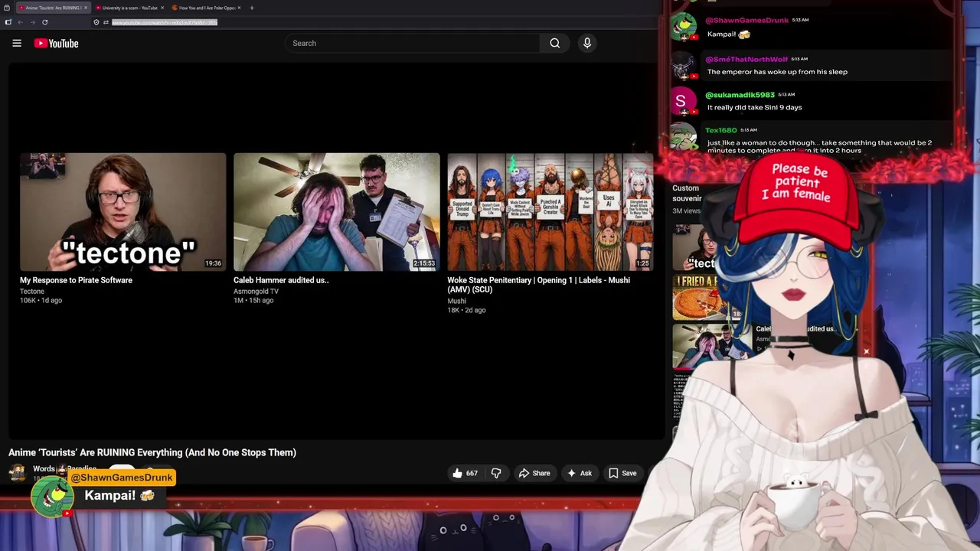Click 'The emperor has woke up' chat message
Image resolution: width=980 pixels, height=551 pixels.
(777, 72)
